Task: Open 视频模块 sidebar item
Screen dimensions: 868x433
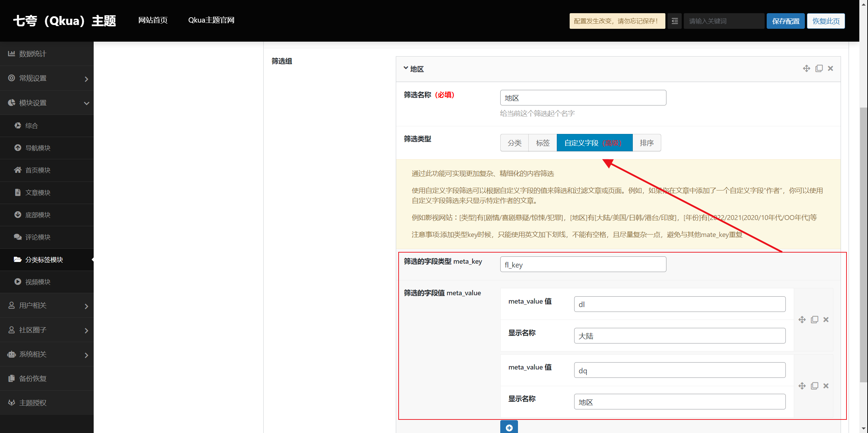Action: tap(47, 282)
